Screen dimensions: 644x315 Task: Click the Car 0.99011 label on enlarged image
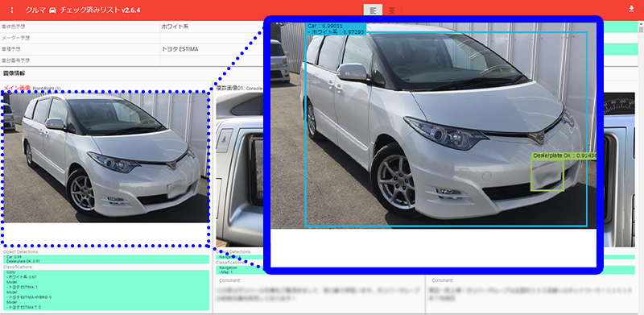click(x=324, y=26)
